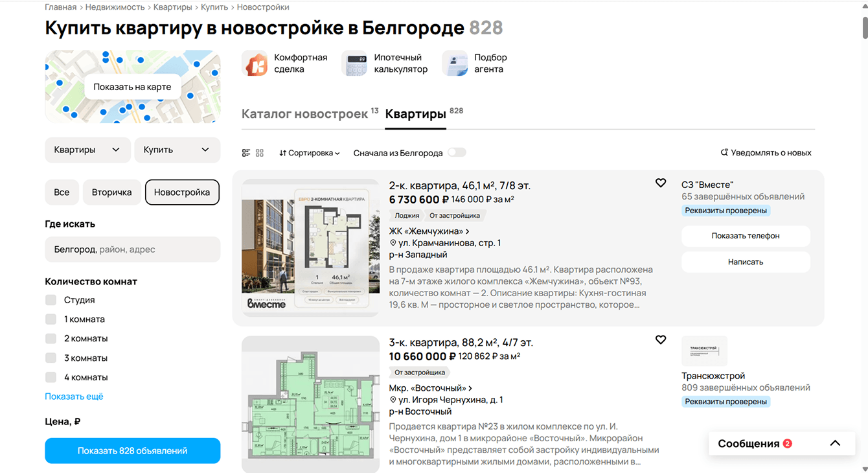Add the 3-к. квартира listing to favorites
This screenshot has width=868, height=473.
[661, 340]
